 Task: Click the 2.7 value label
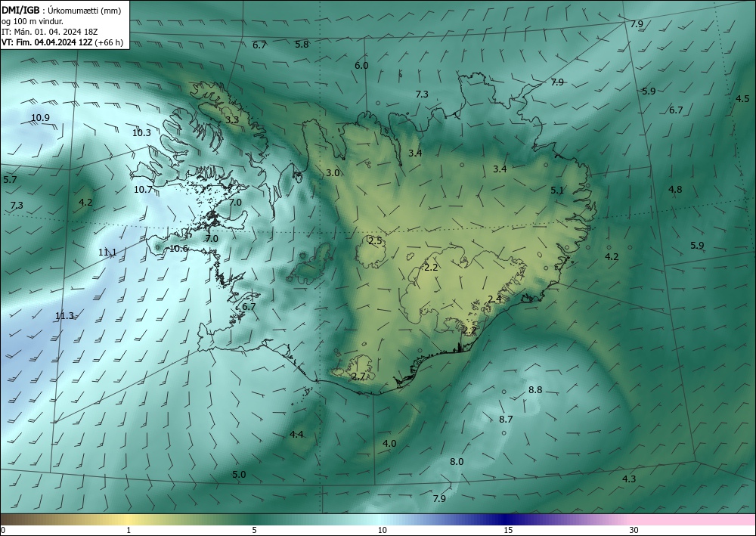pos(358,376)
